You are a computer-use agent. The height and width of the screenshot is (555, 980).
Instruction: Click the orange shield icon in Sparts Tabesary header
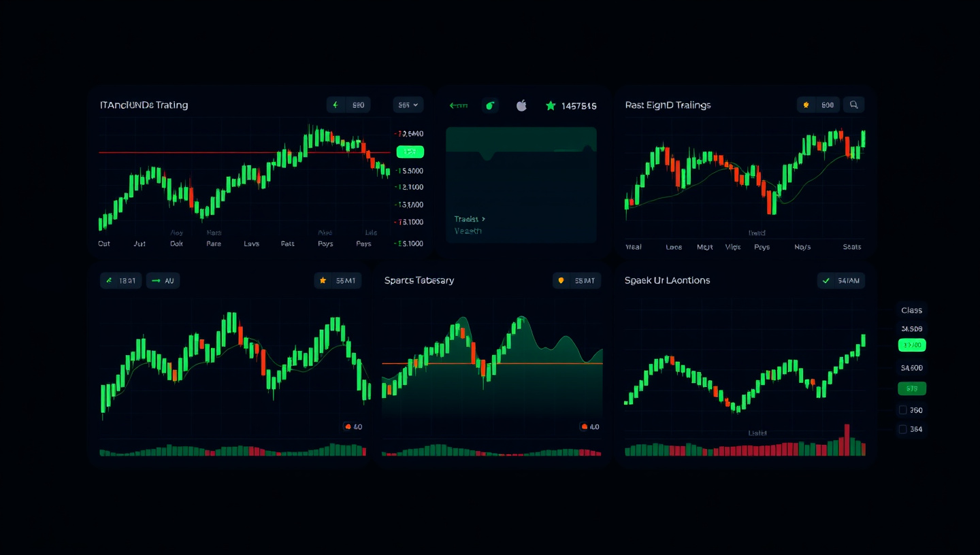561,280
